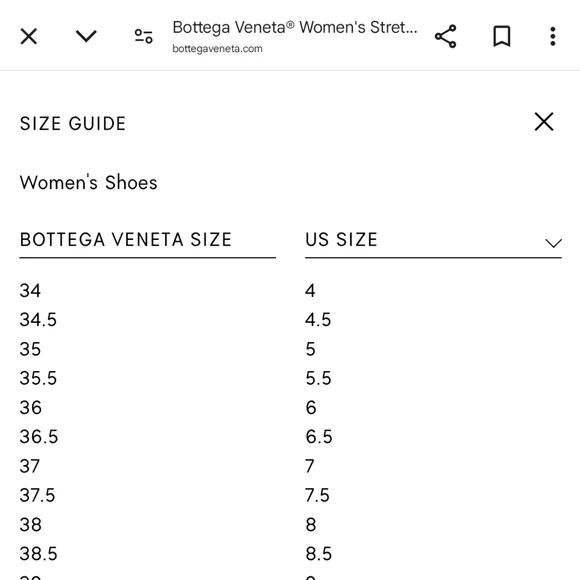Viewport: 580px width, 580px height.
Task: Expand the US SIZE dropdown
Action: pyautogui.click(x=433, y=240)
